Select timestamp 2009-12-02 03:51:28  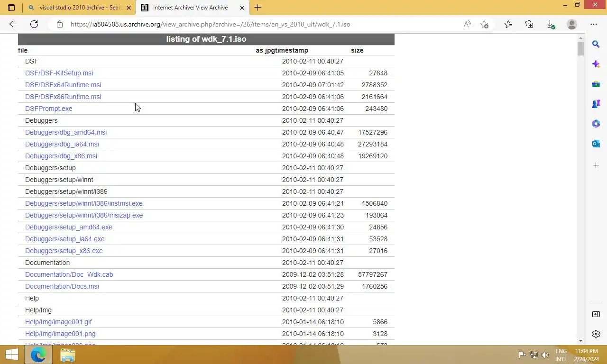tap(313, 274)
